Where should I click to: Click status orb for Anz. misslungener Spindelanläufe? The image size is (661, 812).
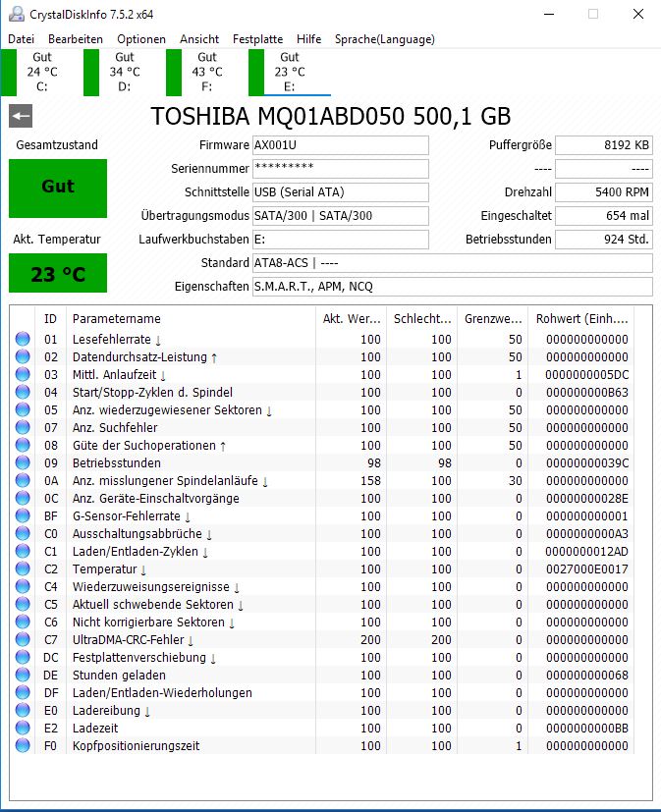click(23, 480)
